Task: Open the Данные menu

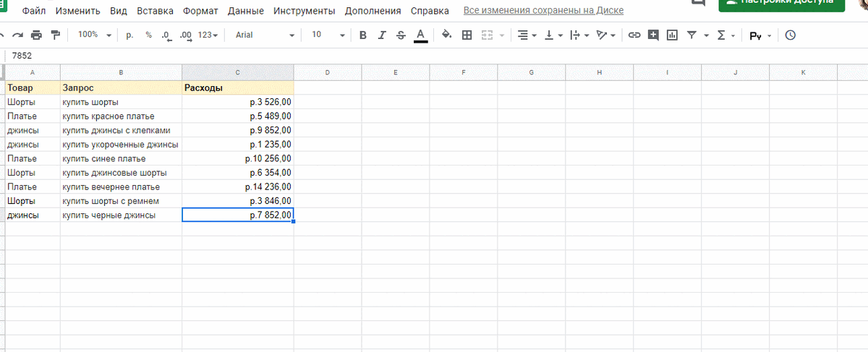Action: tap(245, 11)
